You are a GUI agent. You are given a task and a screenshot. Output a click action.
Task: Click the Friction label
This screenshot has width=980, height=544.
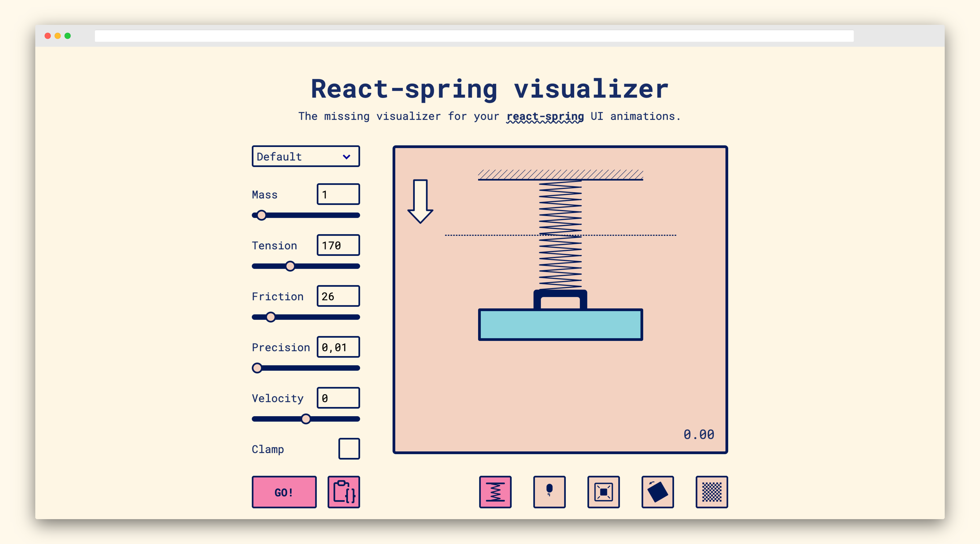[278, 297]
